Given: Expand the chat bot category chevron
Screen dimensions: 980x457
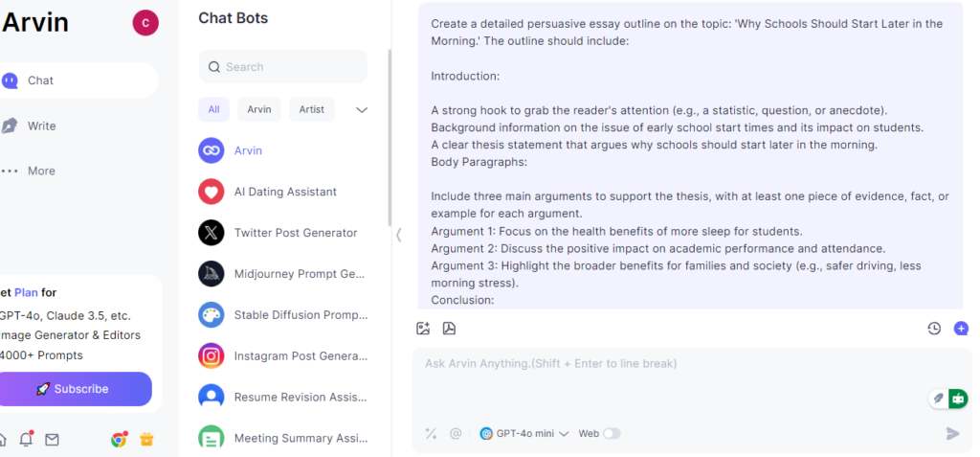Looking at the screenshot, I should tap(361, 109).
